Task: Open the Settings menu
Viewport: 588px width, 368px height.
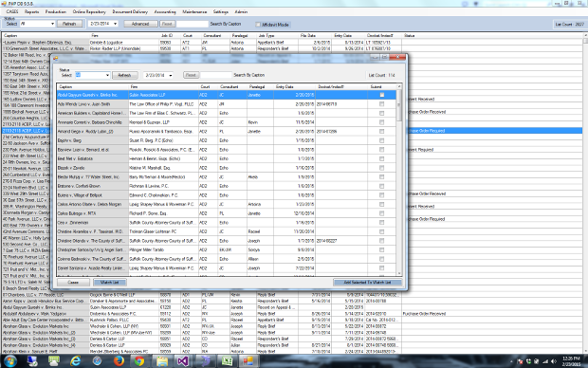Action: click(220, 11)
